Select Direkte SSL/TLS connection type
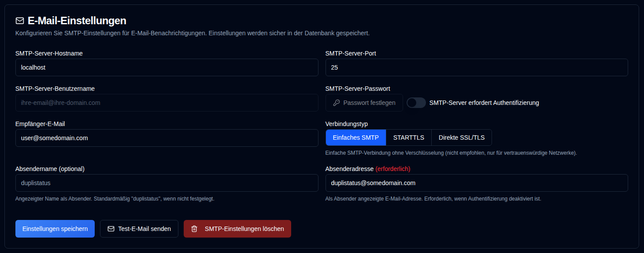This screenshot has height=253, width=644. [x=462, y=138]
